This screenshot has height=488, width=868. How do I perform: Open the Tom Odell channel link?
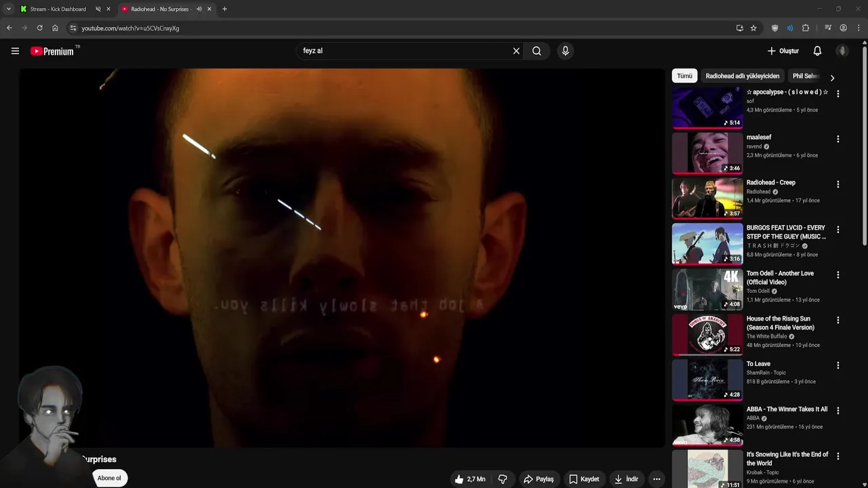(758, 291)
